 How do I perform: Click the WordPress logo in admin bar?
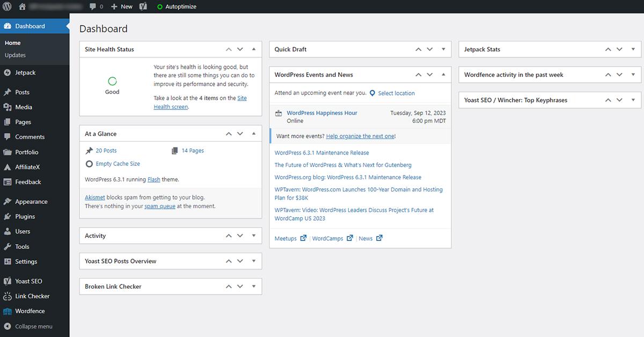(x=8, y=6)
